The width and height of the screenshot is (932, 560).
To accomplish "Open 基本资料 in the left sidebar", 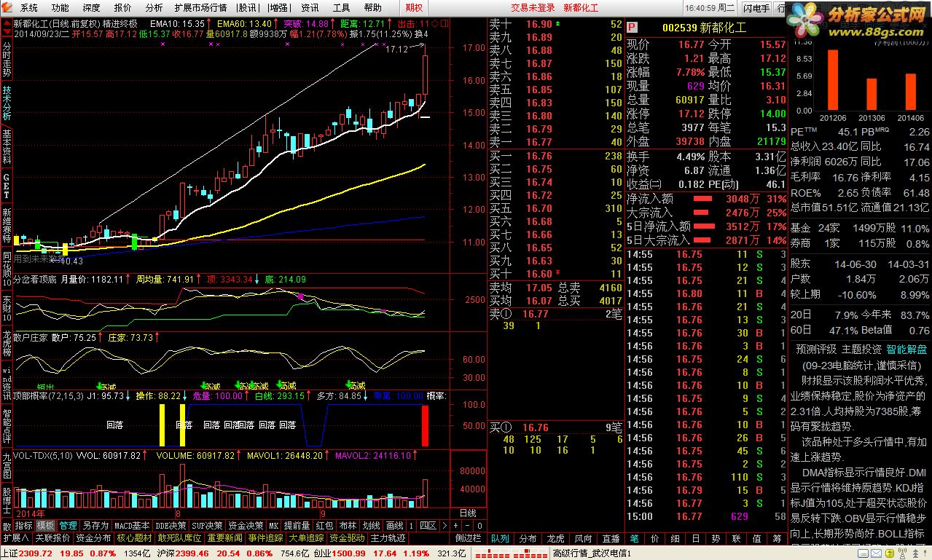I will coord(7,146).
